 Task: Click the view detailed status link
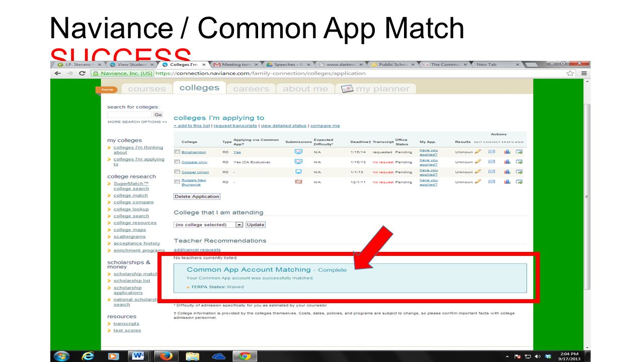[283, 126]
